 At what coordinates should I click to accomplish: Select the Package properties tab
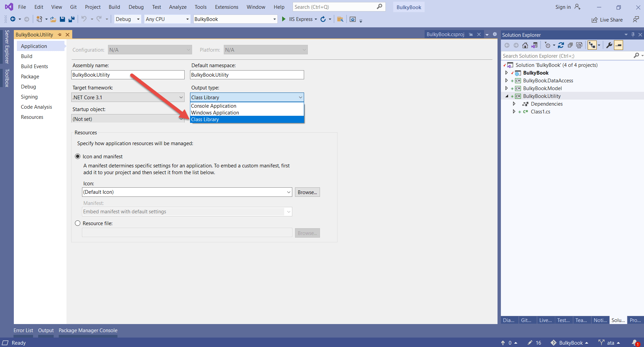tap(30, 76)
